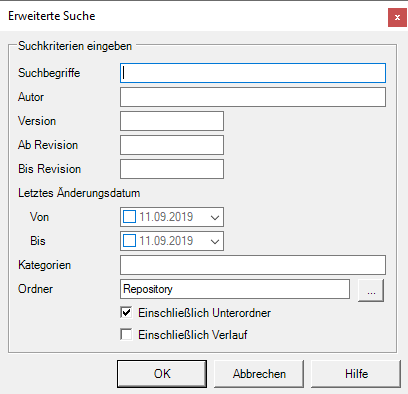Click the Von date text 11.09.2019
The height and width of the screenshot is (394, 408).
coord(166,217)
